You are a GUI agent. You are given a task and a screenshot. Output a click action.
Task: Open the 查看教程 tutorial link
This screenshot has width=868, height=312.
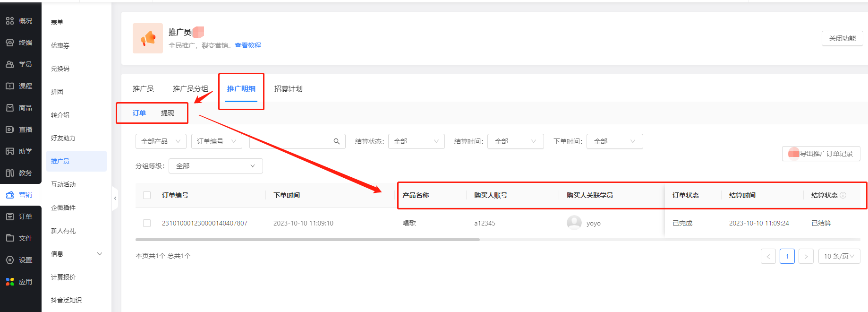pos(248,45)
